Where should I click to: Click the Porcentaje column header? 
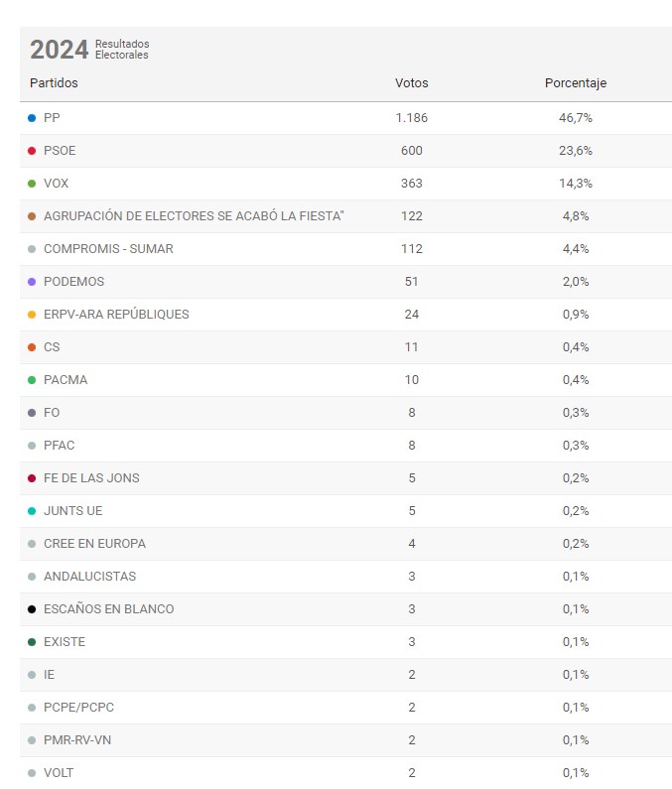click(x=576, y=83)
